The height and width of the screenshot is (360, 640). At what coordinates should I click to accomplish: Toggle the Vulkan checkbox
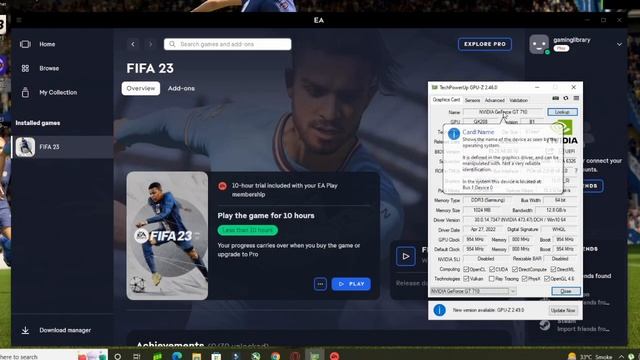point(466,279)
